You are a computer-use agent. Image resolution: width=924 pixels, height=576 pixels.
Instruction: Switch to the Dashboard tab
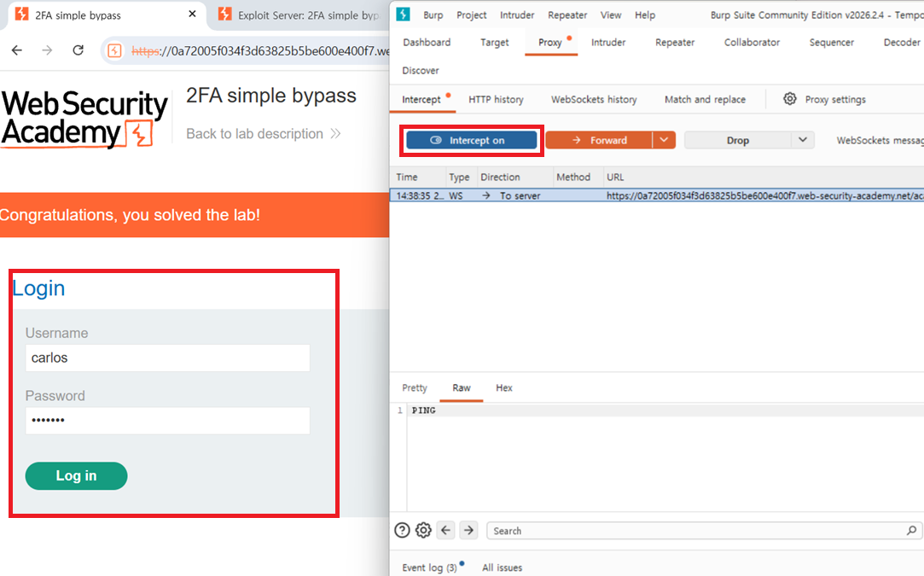click(x=427, y=43)
